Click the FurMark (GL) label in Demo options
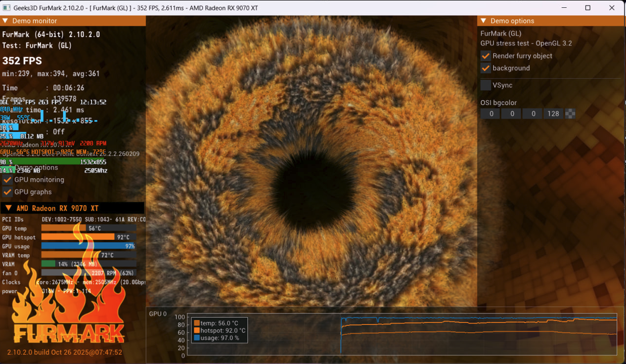Screen dimensions: 626x364 [501, 33]
